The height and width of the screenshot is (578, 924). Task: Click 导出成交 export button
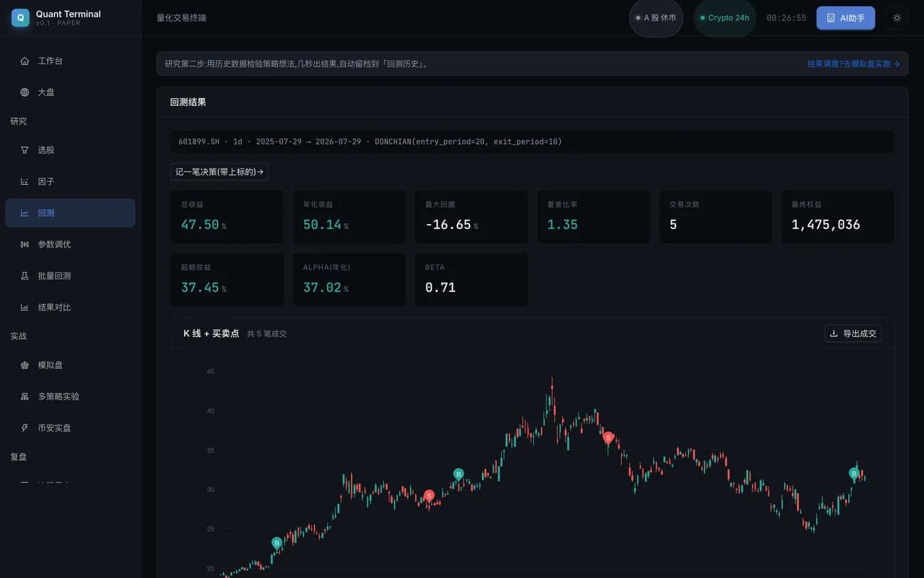click(853, 333)
